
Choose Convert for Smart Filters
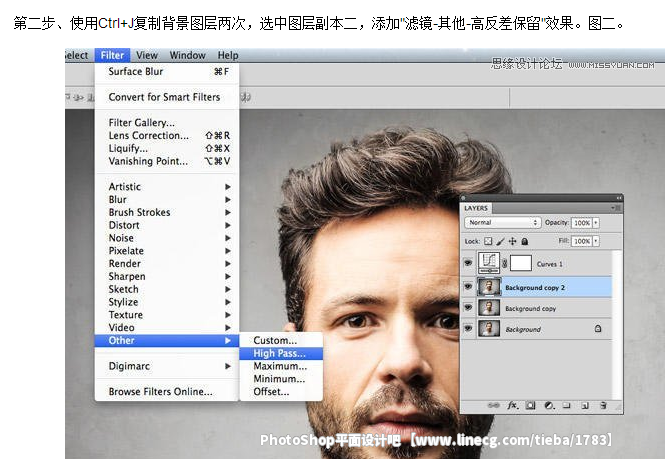[x=167, y=97]
